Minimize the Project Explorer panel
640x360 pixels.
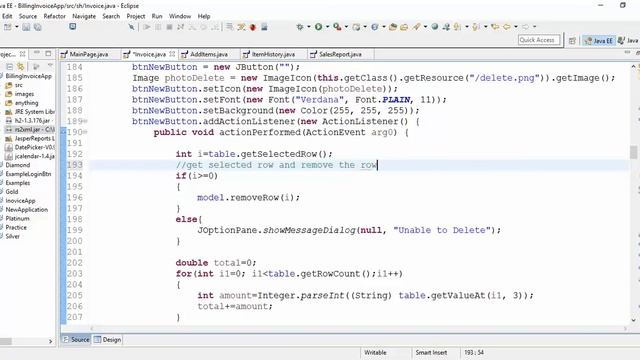37,53
